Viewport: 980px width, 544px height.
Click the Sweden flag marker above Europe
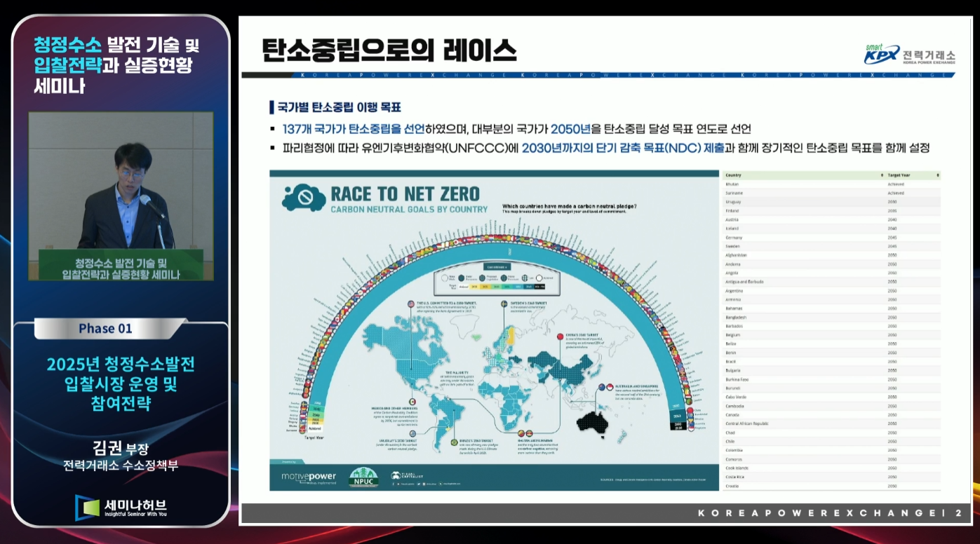click(503, 303)
